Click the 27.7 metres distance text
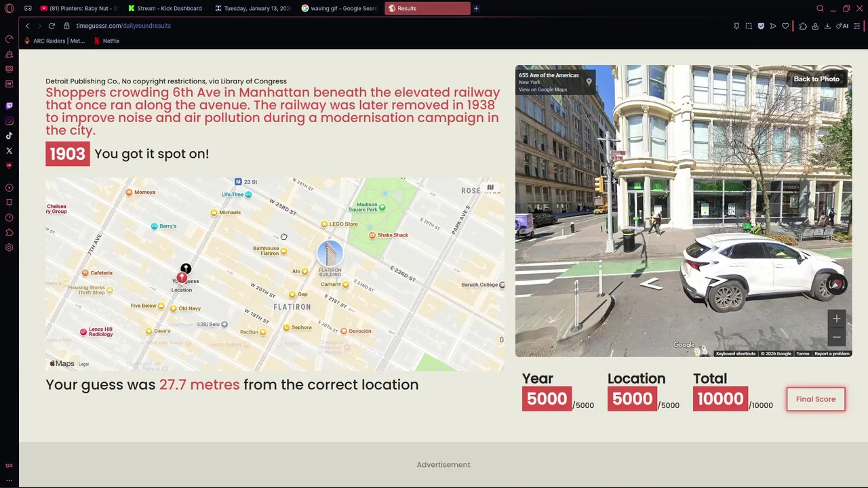Image resolution: width=868 pixels, height=488 pixels. 199,384
